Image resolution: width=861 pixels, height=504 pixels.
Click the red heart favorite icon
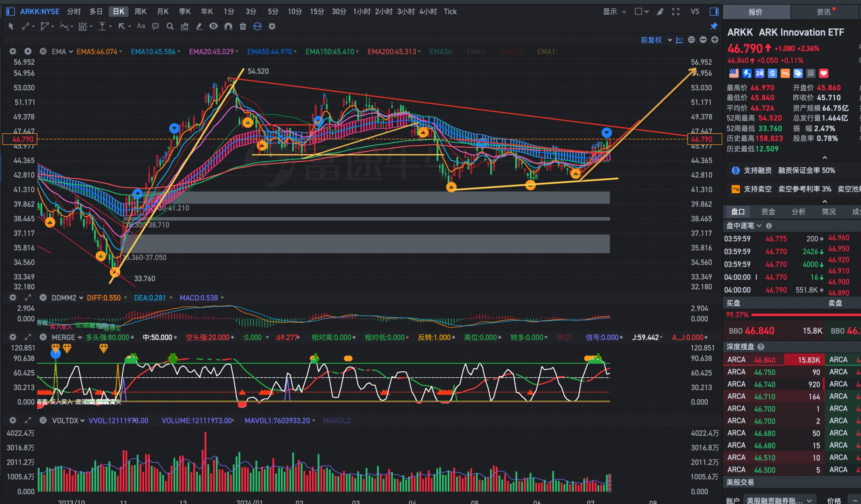(824, 73)
